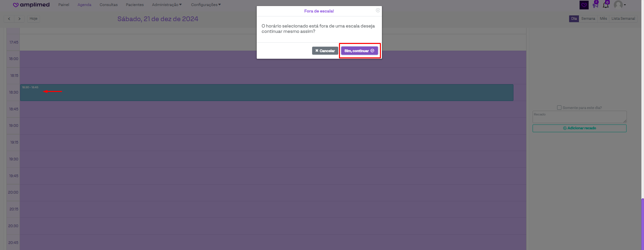The height and width of the screenshot is (250, 644).
Task: Click the purple heart logo square
Action: (584, 5)
